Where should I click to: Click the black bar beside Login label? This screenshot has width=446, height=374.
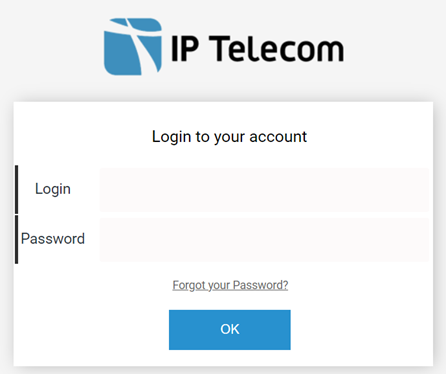point(16,189)
